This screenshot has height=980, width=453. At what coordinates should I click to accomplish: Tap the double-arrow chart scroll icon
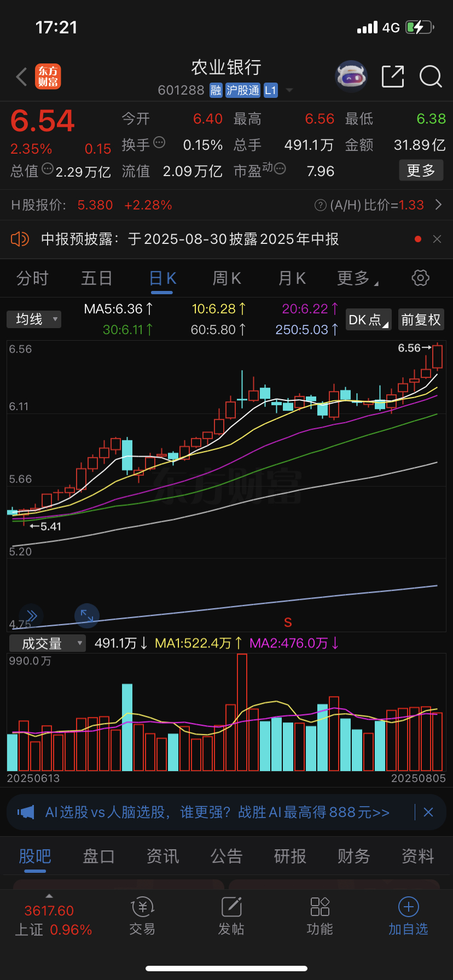click(x=31, y=616)
